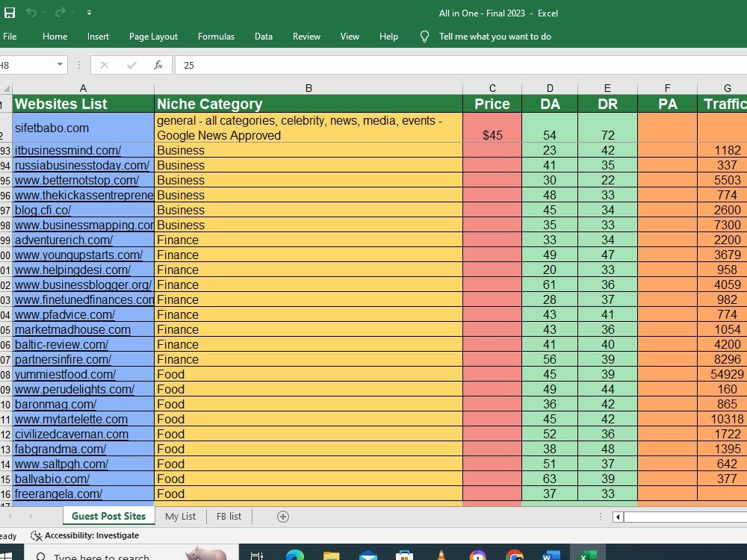
Task: Click the sheet tab splitter dots handle
Action: (x=601, y=517)
